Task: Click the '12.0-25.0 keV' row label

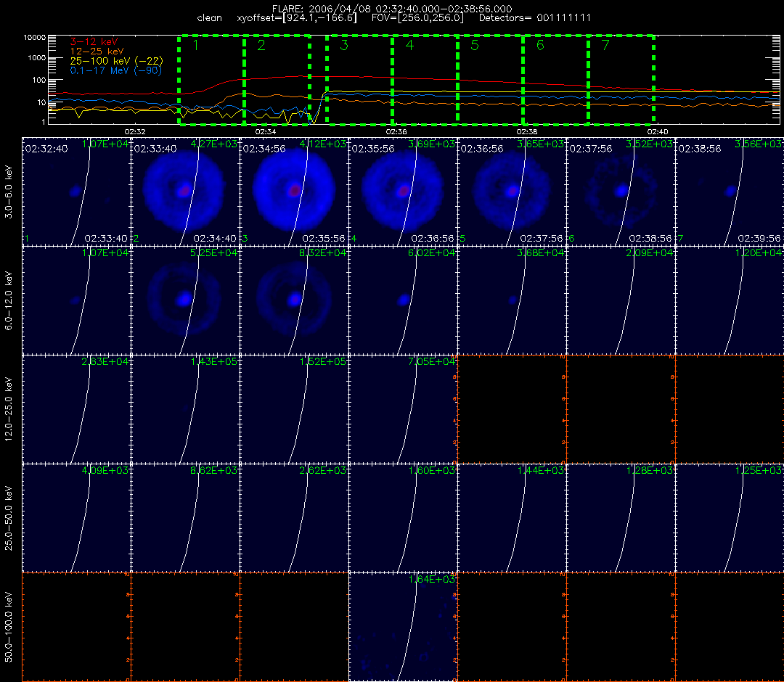Action: click(x=9, y=409)
